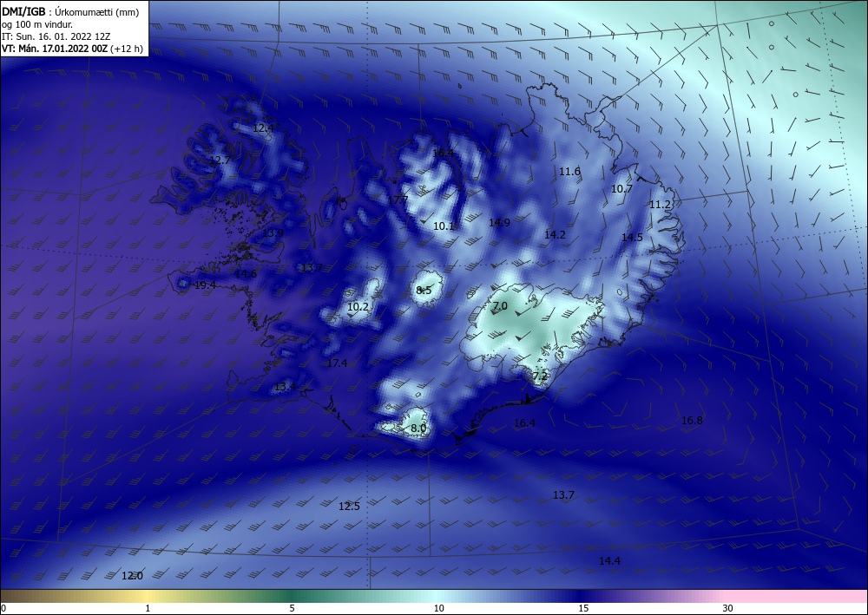868x615 pixels.
Task: Click the value 7.0 on the glacier
Action: point(500,306)
